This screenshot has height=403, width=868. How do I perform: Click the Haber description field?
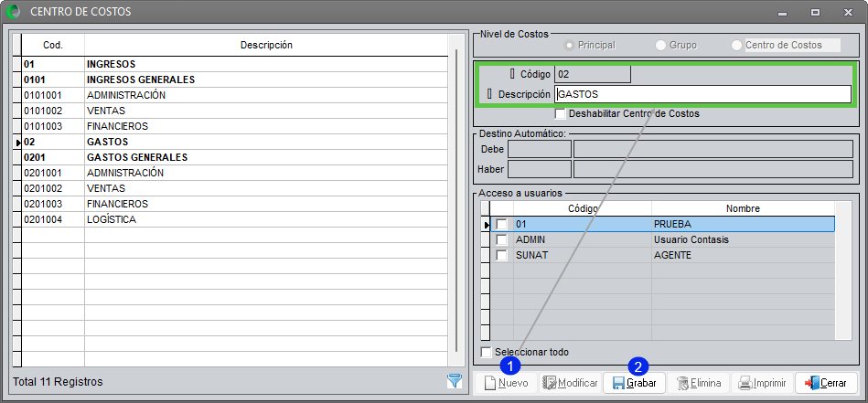(713, 169)
